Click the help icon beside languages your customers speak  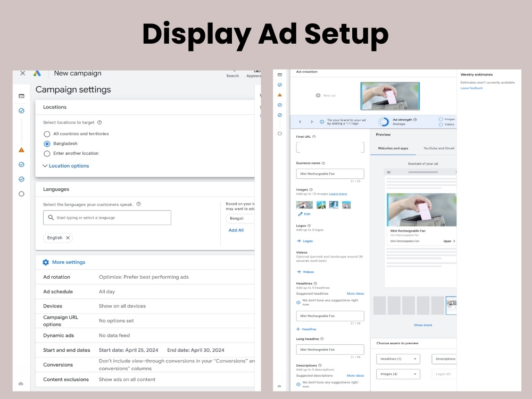click(x=138, y=204)
